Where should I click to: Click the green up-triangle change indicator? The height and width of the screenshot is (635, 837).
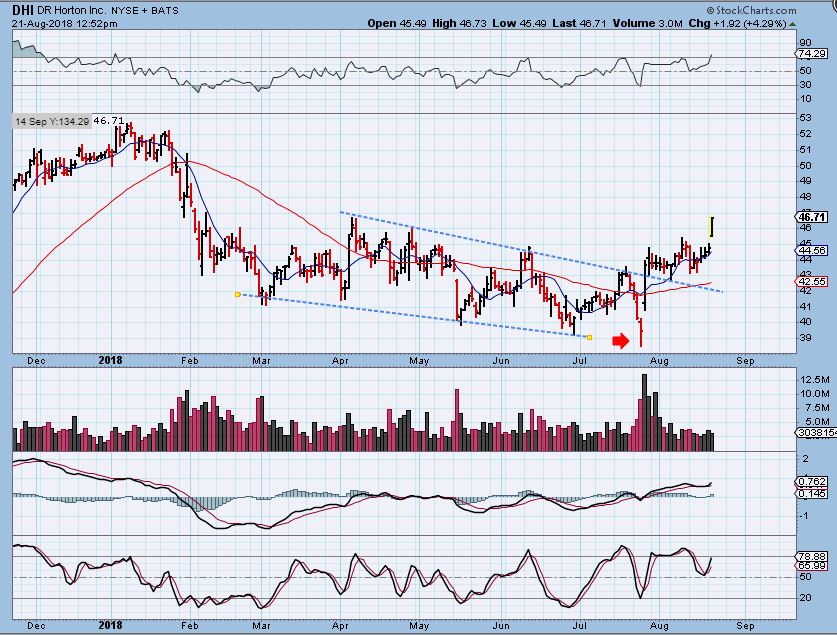(x=793, y=24)
